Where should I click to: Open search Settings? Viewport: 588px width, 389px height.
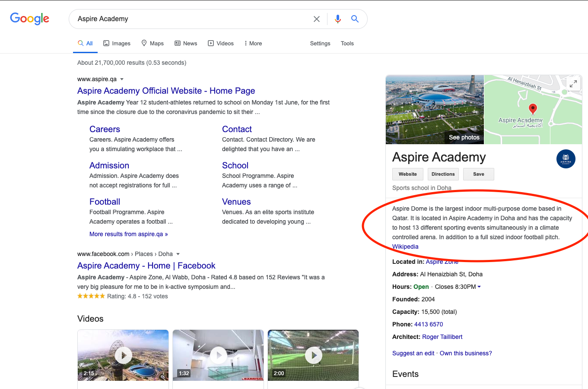[320, 43]
